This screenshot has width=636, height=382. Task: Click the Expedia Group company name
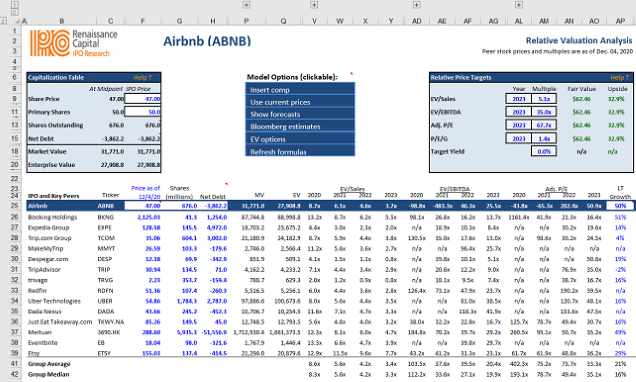click(48, 227)
